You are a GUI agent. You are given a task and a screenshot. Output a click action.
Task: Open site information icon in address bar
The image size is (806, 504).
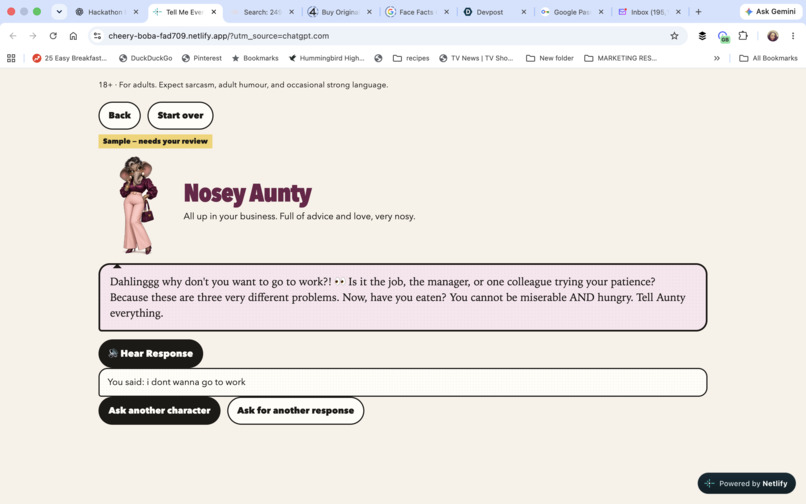tap(97, 36)
